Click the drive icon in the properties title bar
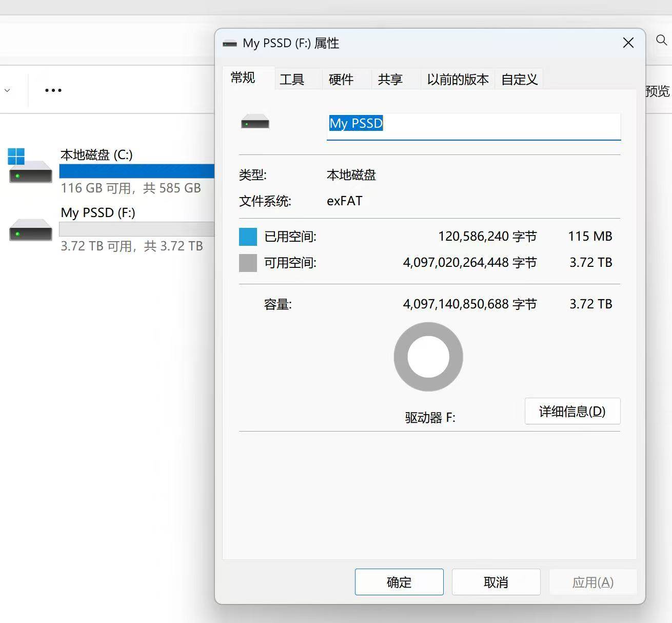Viewport: 672px width, 623px height. click(229, 44)
